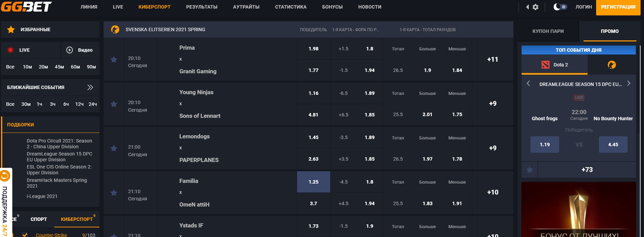Expand upcoming events with the double chevron
The width and height of the screenshot is (644, 237).
pos(90,87)
